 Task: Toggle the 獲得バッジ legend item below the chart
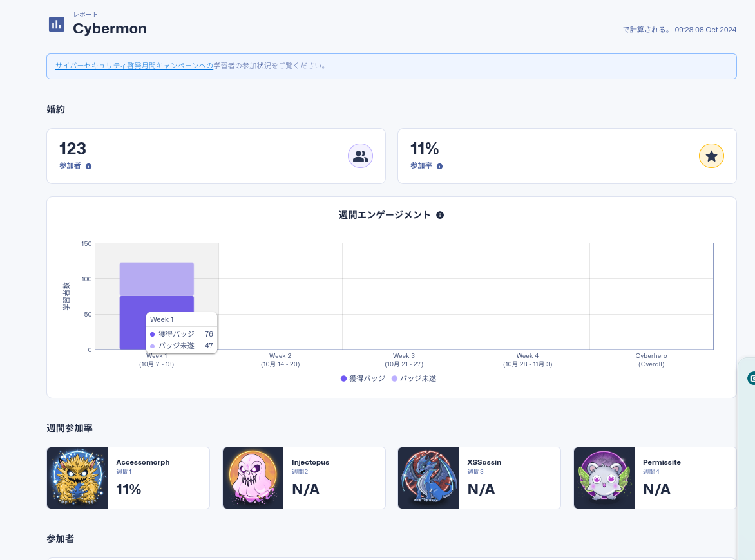tap(363, 378)
